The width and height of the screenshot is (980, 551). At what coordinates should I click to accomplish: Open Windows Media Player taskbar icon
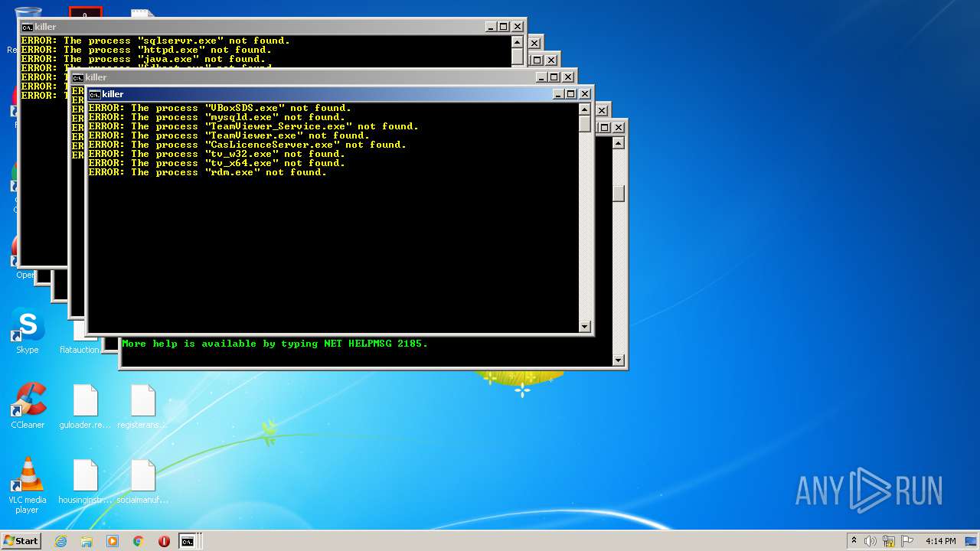pos(113,541)
